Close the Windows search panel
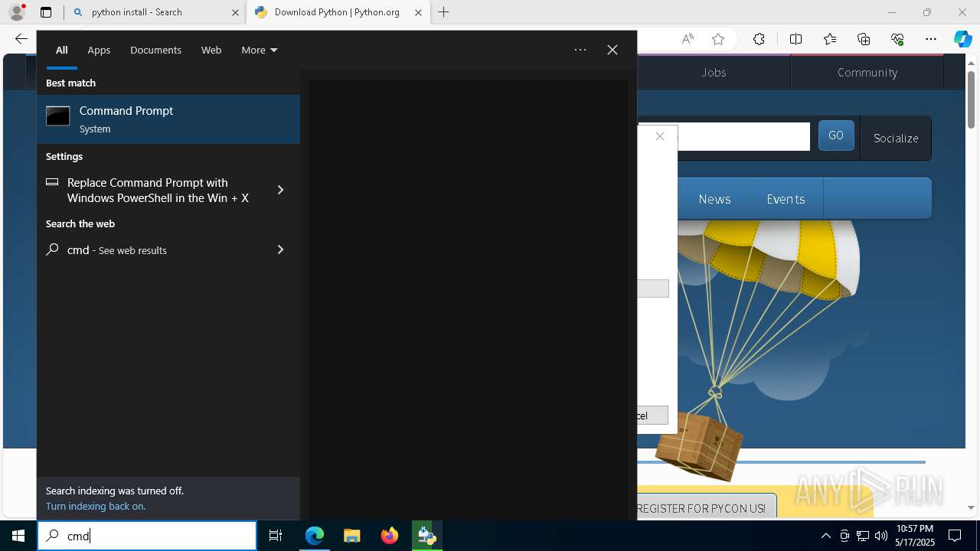 tap(612, 50)
